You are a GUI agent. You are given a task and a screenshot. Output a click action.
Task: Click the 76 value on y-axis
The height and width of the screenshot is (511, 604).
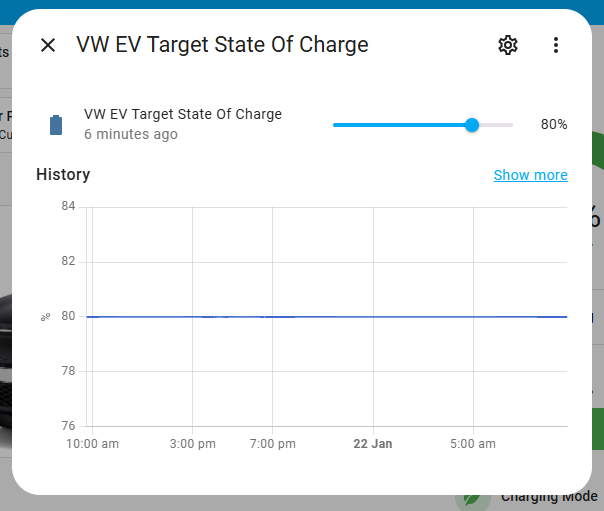point(68,426)
